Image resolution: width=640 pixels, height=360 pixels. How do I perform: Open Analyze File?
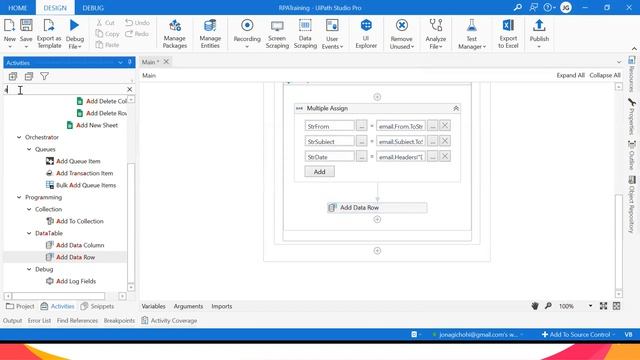[436, 34]
